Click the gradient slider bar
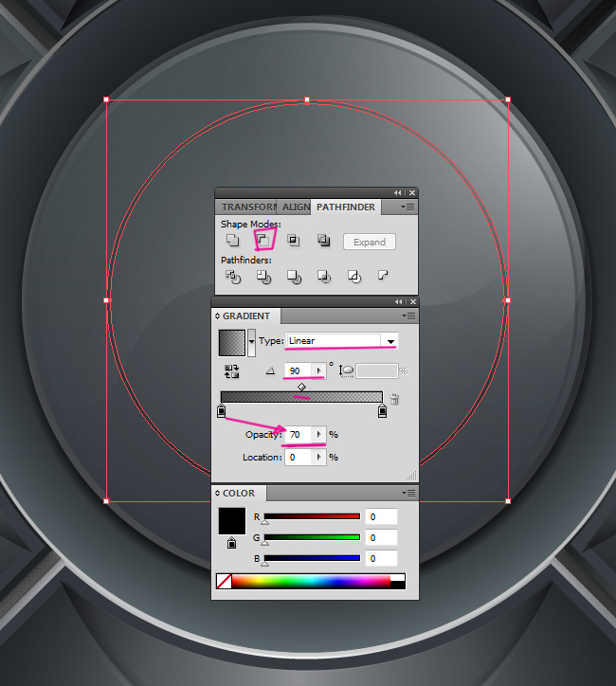The height and width of the screenshot is (686, 616). 301,397
